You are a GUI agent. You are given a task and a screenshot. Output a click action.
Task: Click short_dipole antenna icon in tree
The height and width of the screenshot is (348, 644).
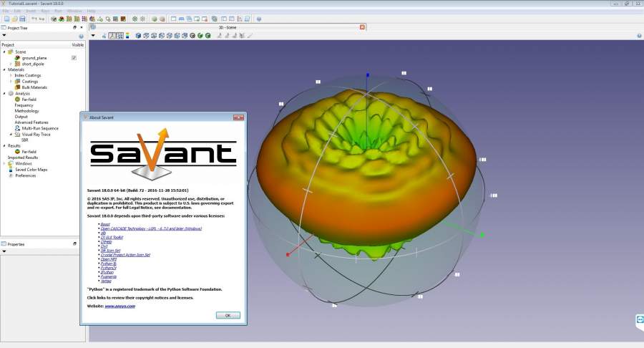coord(17,64)
